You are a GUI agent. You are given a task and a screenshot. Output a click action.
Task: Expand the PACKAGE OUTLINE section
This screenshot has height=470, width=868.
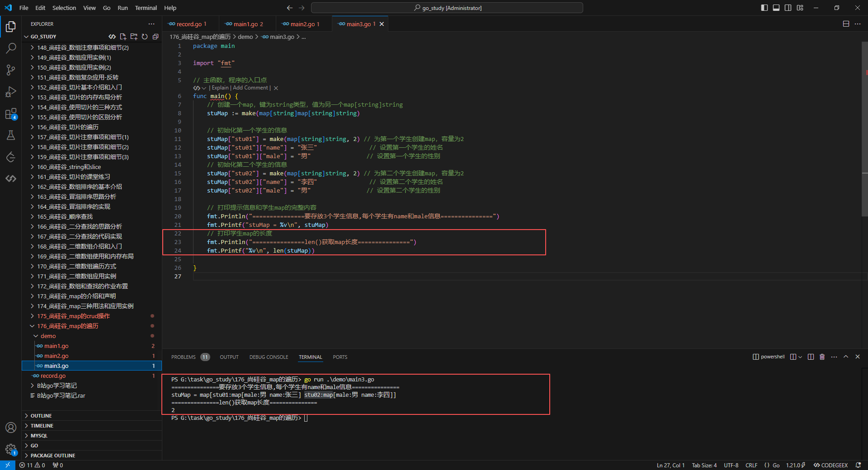pos(92,456)
